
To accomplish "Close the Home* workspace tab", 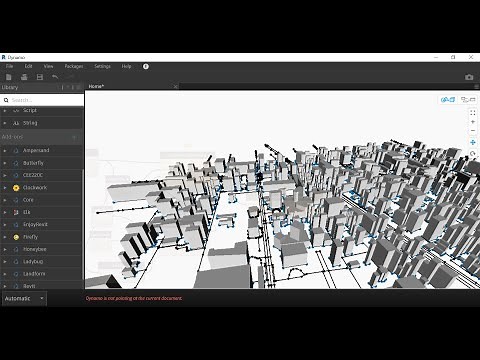I will pyautogui.click(x=176, y=87).
